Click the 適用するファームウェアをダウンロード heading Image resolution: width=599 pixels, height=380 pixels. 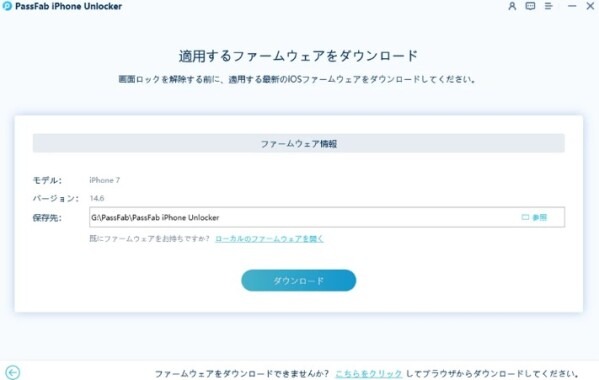click(298, 56)
